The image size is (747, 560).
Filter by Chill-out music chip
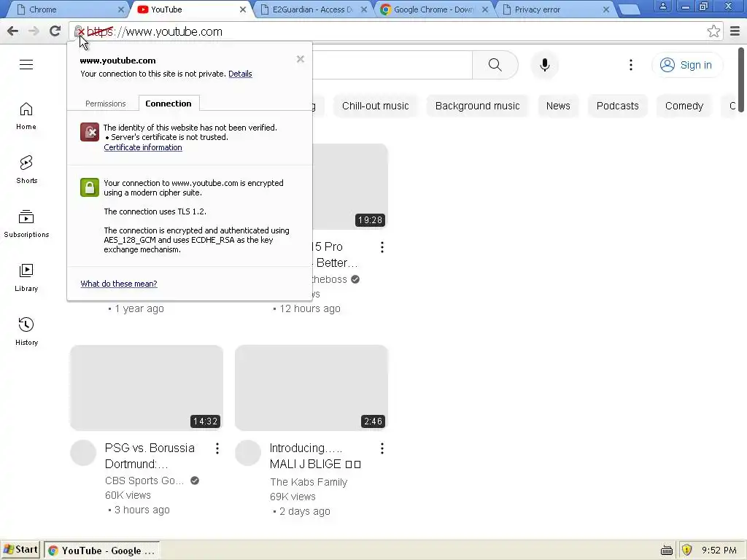[x=376, y=106]
